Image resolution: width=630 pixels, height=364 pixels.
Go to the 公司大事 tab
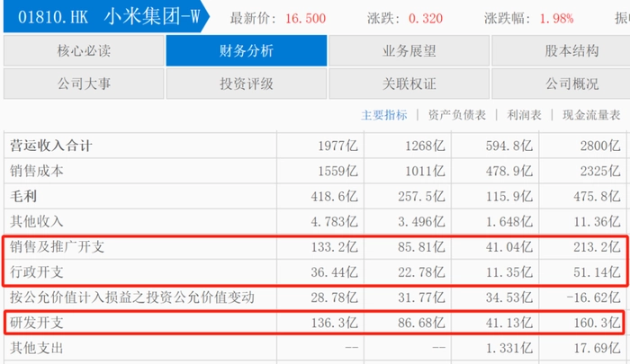[83, 84]
